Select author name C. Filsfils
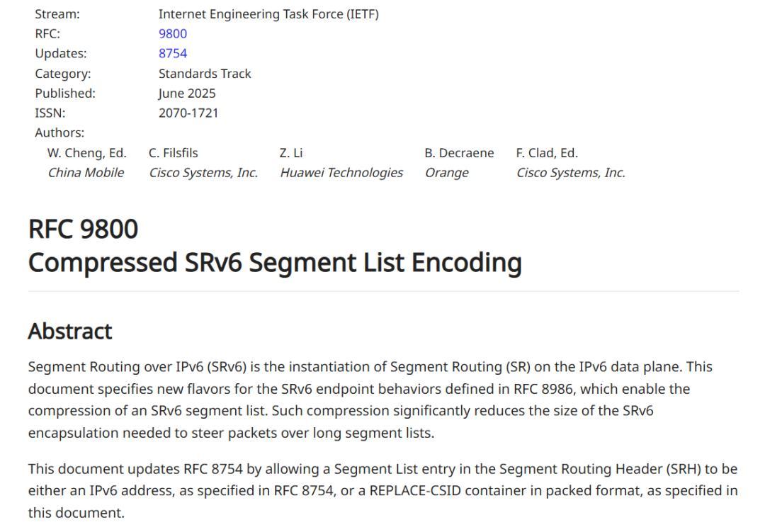The image size is (765, 532). 174,152
